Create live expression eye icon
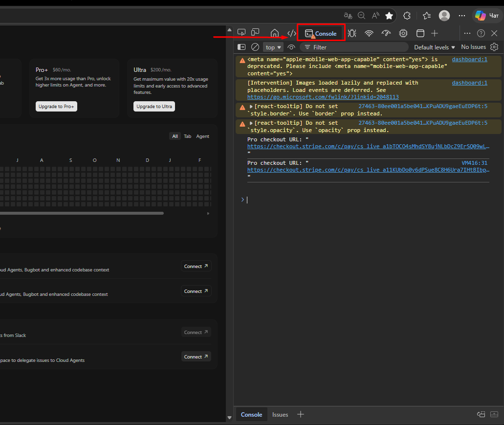The height and width of the screenshot is (425, 504). 291,47
